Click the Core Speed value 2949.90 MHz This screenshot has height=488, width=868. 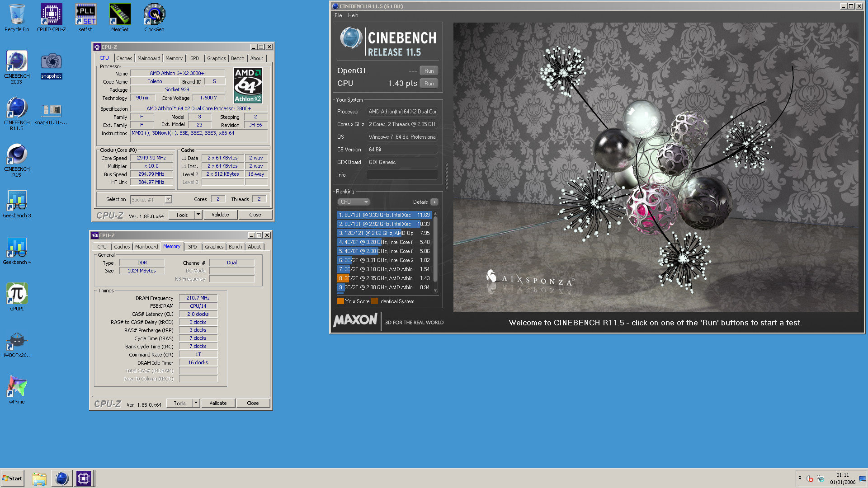(x=151, y=158)
